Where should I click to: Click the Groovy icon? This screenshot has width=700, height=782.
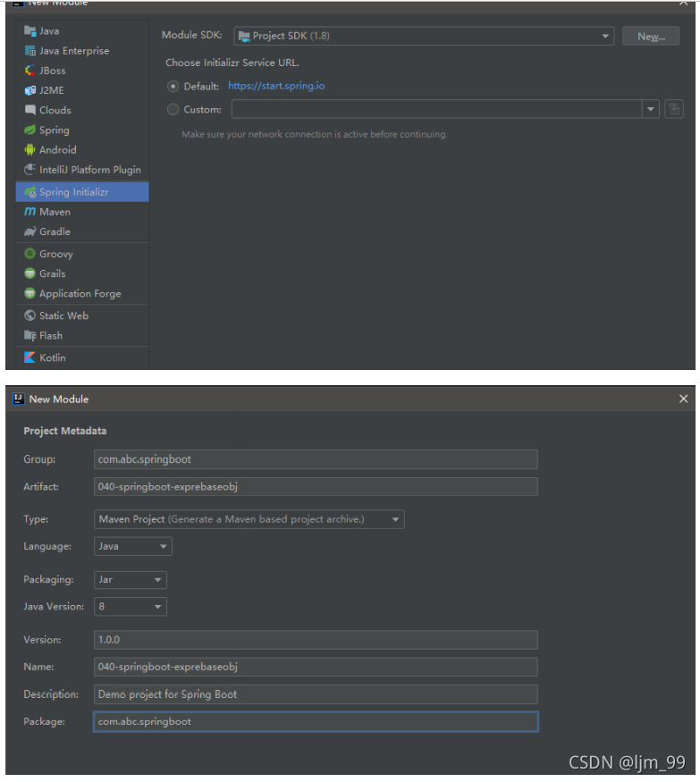point(30,254)
